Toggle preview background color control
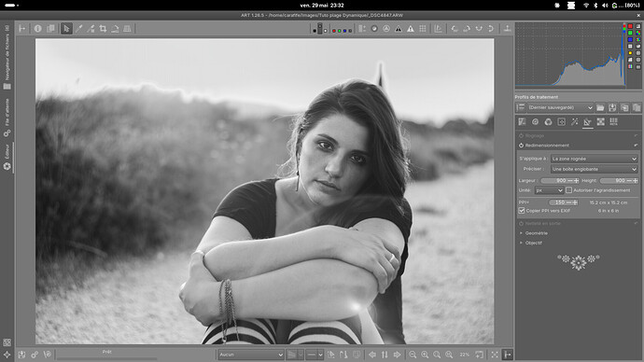 coord(320,28)
